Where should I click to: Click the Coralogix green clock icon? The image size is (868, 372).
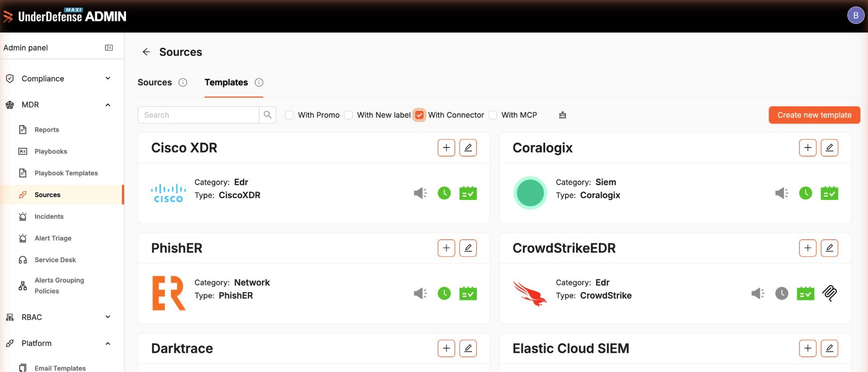[x=806, y=193]
